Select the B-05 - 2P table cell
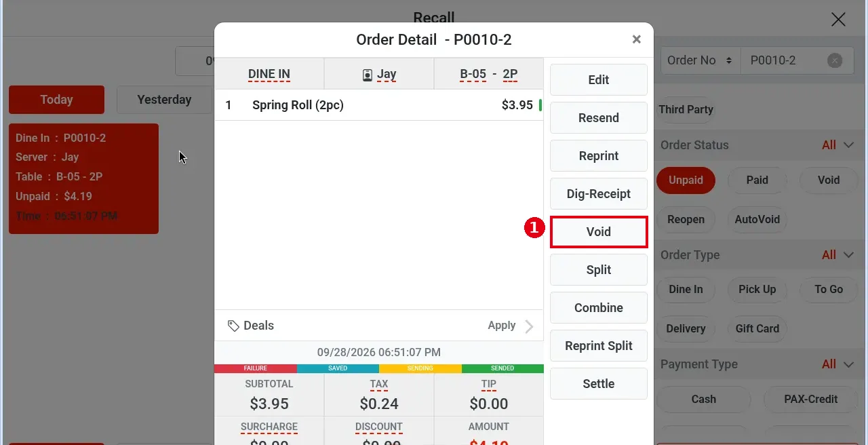 pyautogui.click(x=489, y=74)
